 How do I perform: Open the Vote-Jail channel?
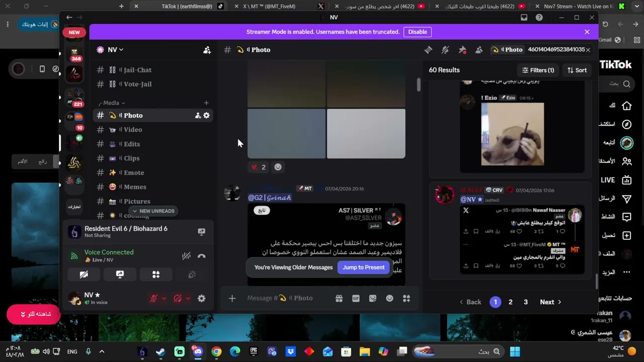[152, 84]
